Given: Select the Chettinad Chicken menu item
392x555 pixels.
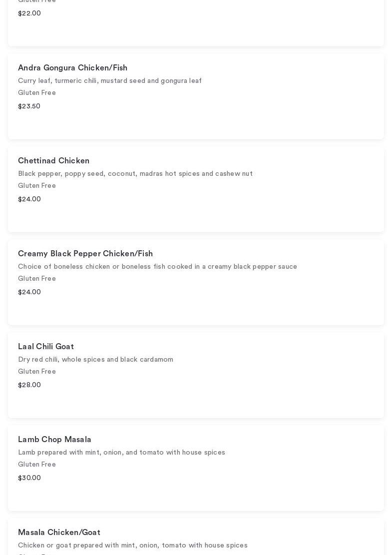Looking at the screenshot, I should click(x=54, y=161).
